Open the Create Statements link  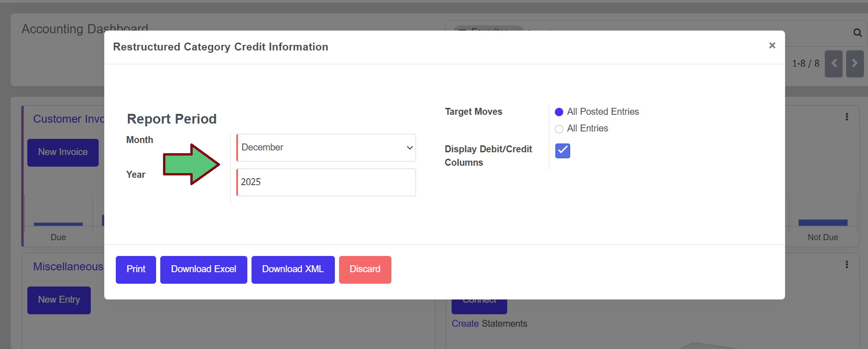(x=465, y=324)
